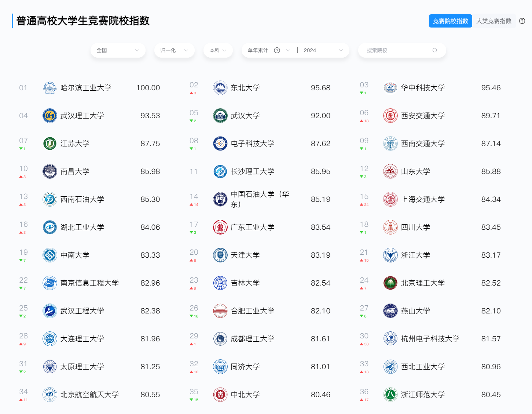The width and height of the screenshot is (532, 414).
Task: Click the 82.38 score for 武汉工程大学
Action: (x=150, y=311)
